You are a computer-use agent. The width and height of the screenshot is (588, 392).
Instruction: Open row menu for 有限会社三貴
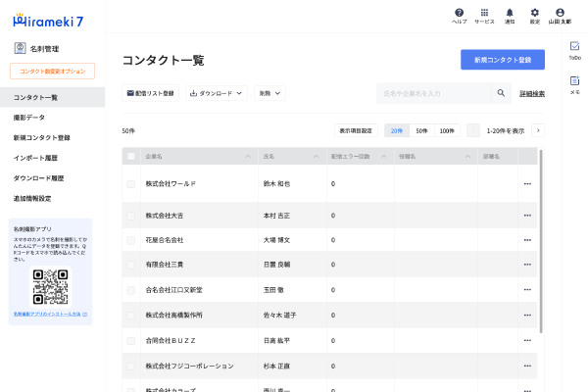click(527, 265)
